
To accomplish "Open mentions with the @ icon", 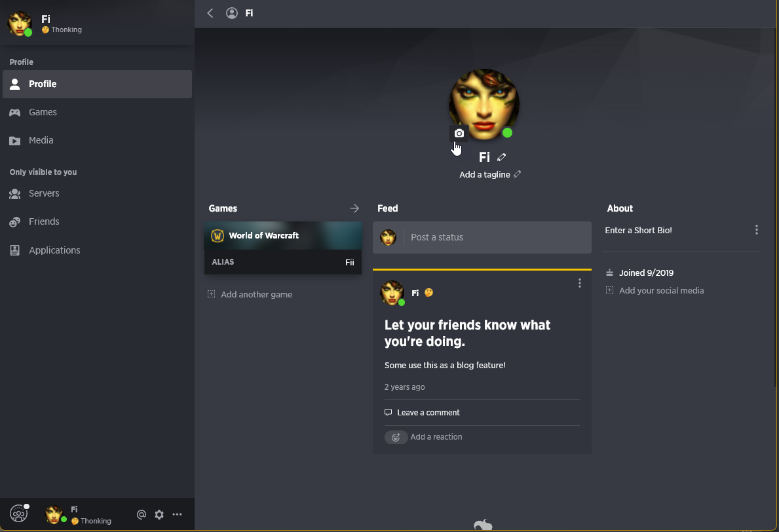I will click(141, 514).
